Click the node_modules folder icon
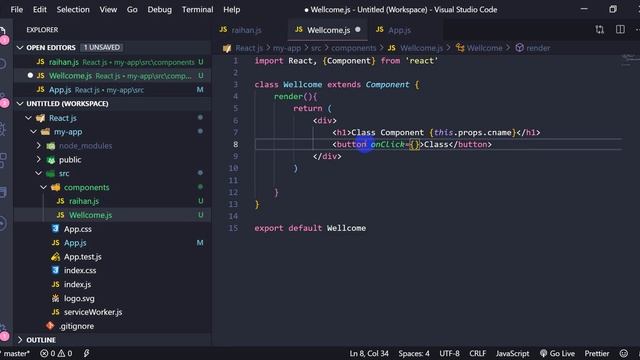640x360 pixels. [x=51, y=146]
